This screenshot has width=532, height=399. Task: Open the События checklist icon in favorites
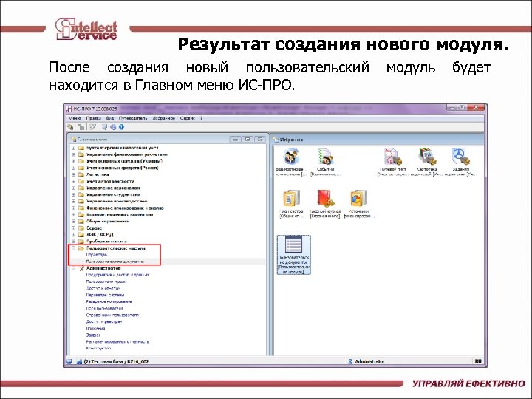coord(325,157)
